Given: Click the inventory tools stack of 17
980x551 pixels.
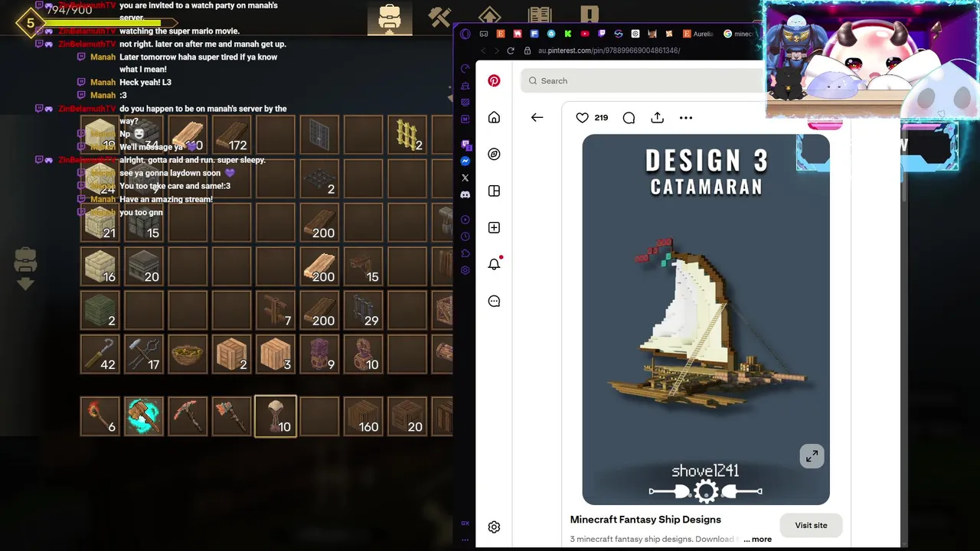Looking at the screenshot, I should coord(144,354).
